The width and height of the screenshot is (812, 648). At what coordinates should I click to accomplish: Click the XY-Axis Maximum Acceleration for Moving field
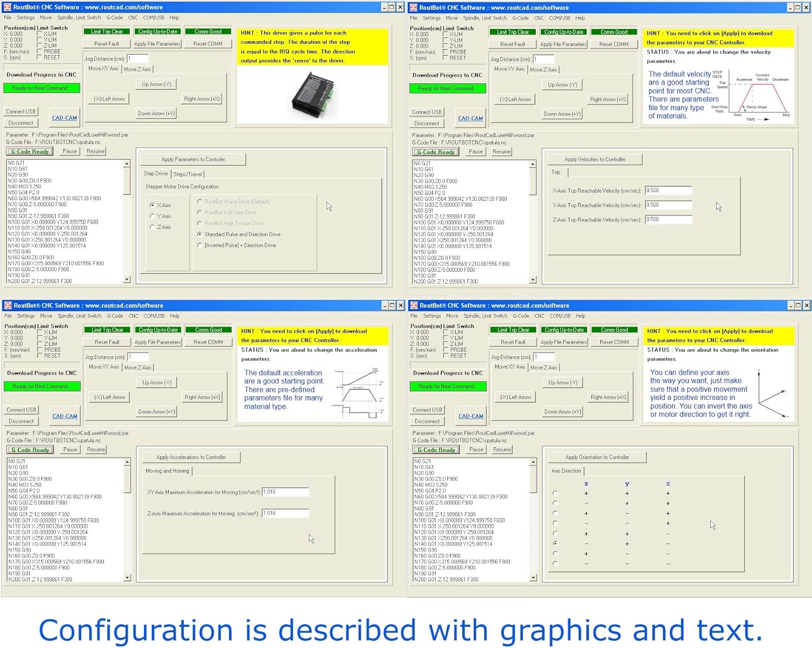click(x=285, y=492)
